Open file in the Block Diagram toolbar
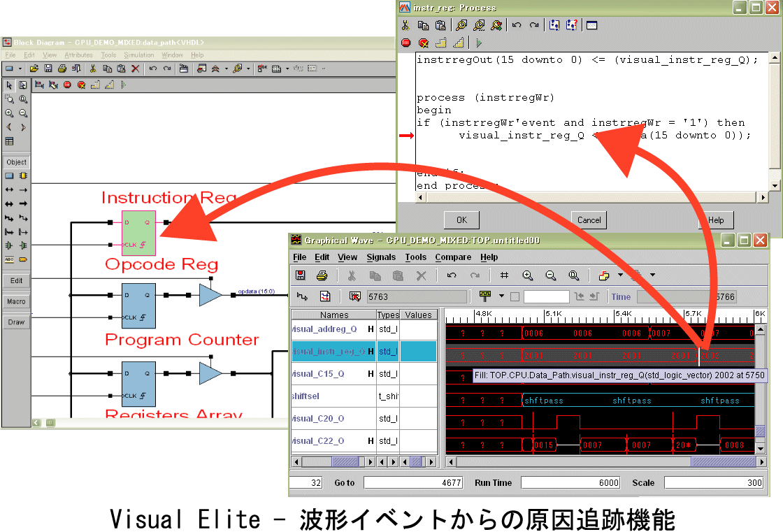Screen dimensions: 783x532 click(34, 69)
